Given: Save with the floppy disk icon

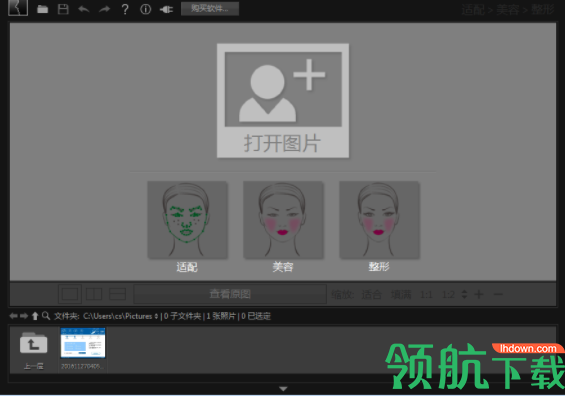Looking at the screenshot, I should tap(63, 9).
